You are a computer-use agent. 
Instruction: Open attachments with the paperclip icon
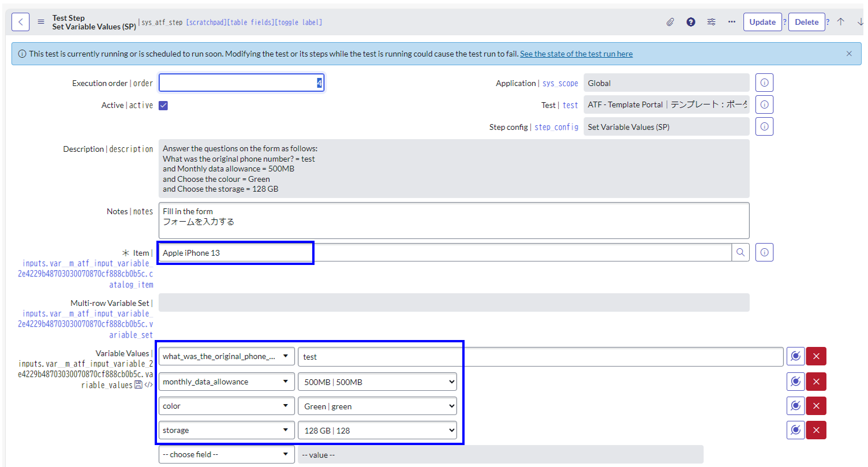[671, 21]
